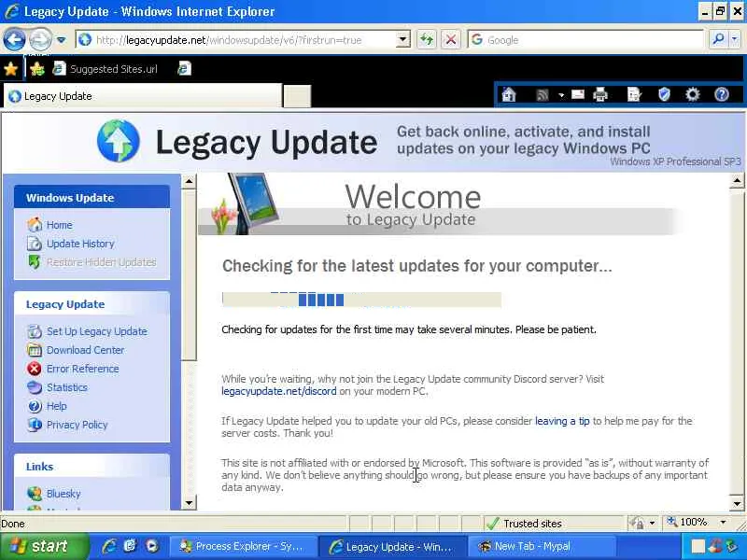Open Set Up Legacy Update link

(x=97, y=331)
